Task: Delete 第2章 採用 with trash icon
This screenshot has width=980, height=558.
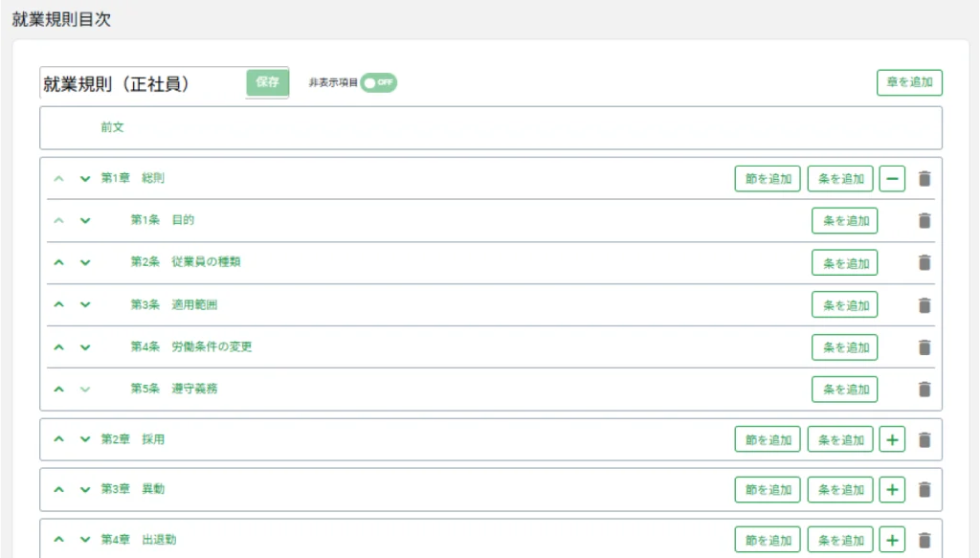Action: pyautogui.click(x=924, y=439)
